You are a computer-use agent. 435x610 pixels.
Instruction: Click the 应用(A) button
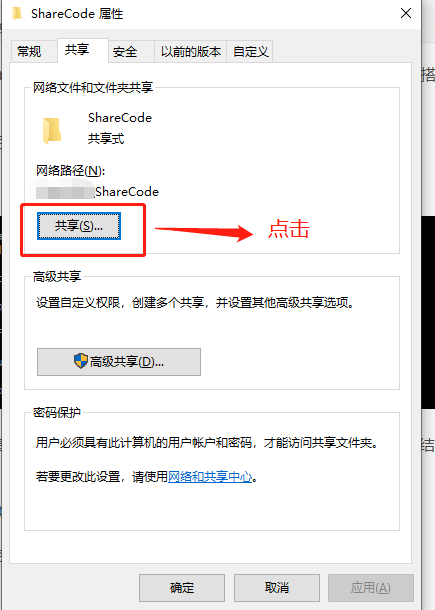tap(370, 587)
